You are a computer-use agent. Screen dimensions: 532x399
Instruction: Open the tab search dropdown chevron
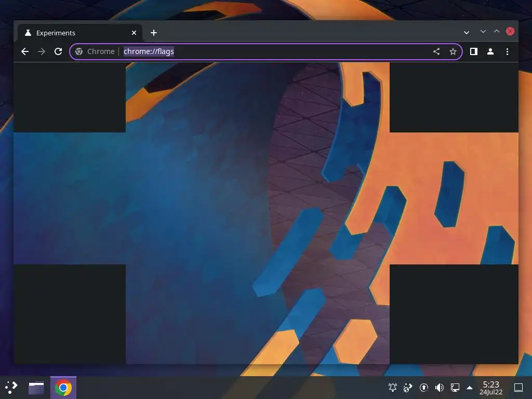click(467, 33)
